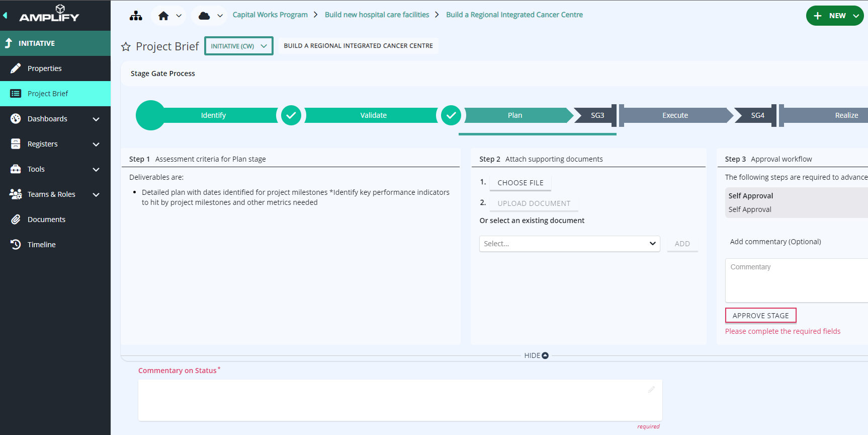
Task: Open Project Brief in sidebar
Action: coord(55,94)
